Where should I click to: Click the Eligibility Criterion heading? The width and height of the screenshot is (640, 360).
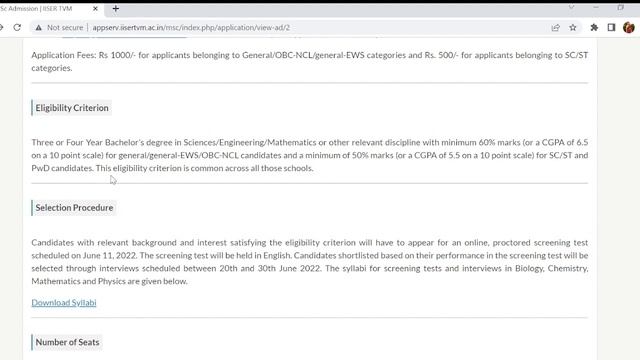click(x=72, y=108)
